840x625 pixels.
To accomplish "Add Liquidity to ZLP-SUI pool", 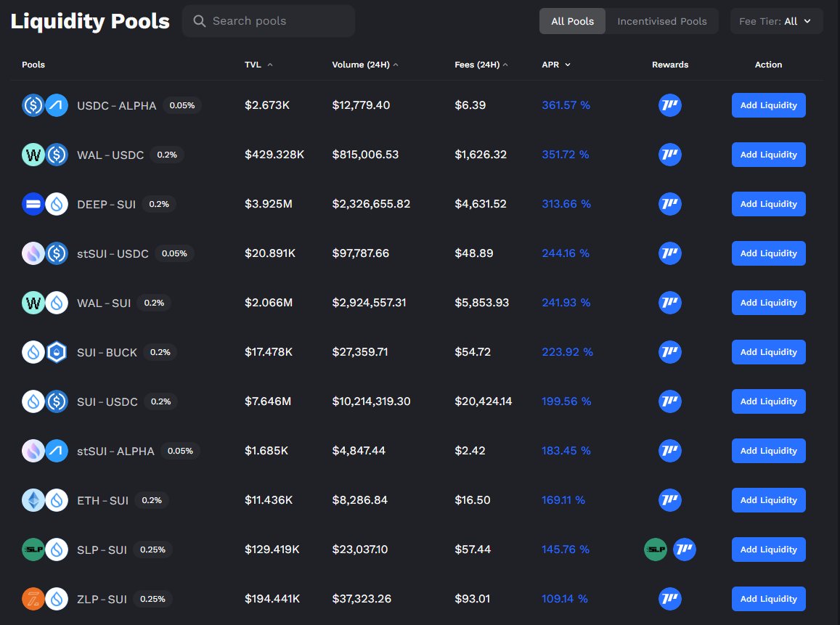I will pyautogui.click(x=768, y=599).
